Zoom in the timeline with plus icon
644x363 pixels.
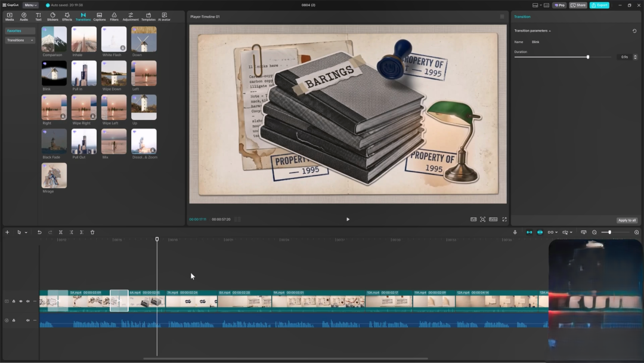point(637,232)
